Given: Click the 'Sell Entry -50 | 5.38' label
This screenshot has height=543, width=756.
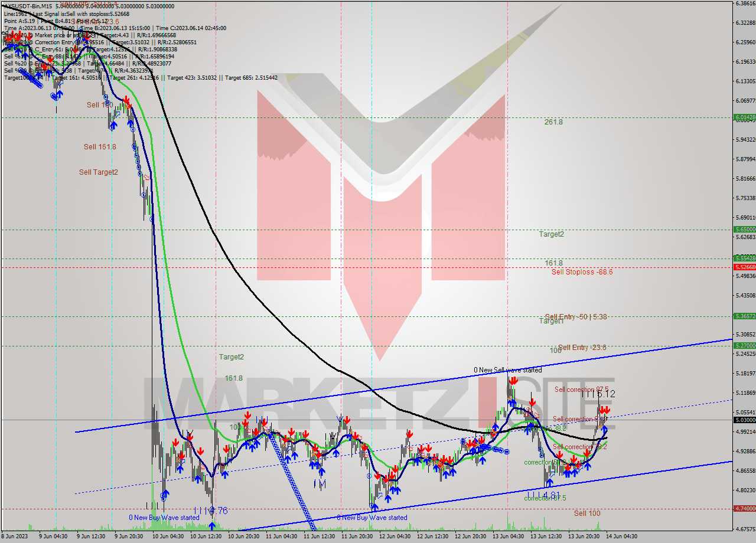Looking at the screenshot, I should pyautogui.click(x=576, y=317).
